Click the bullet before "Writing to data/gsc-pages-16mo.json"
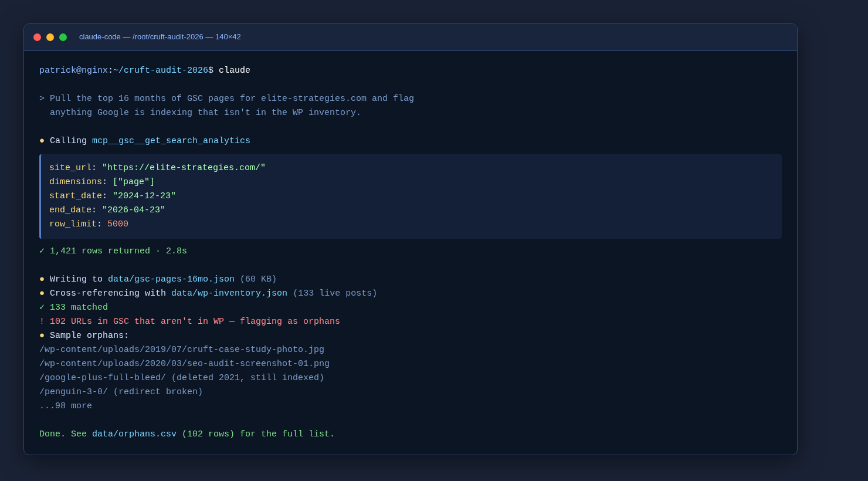Image resolution: width=868 pixels, height=481 pixels. (42, 279)
